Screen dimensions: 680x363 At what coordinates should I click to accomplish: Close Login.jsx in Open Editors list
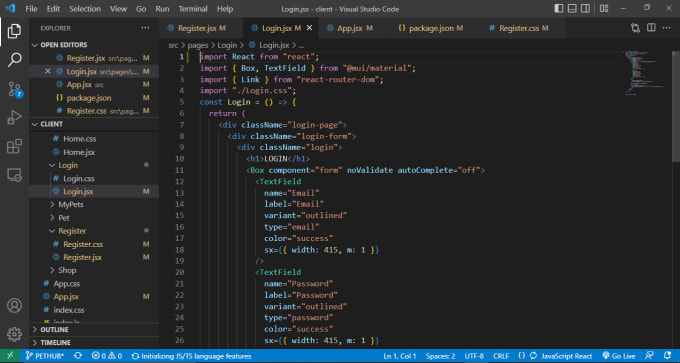tap(48, 71)
